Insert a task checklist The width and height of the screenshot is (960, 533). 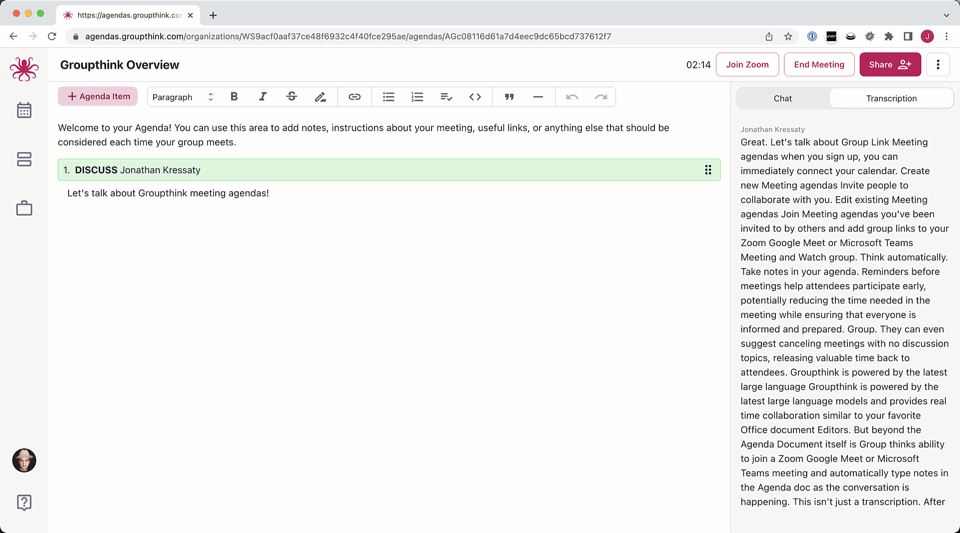coord(446,97)
